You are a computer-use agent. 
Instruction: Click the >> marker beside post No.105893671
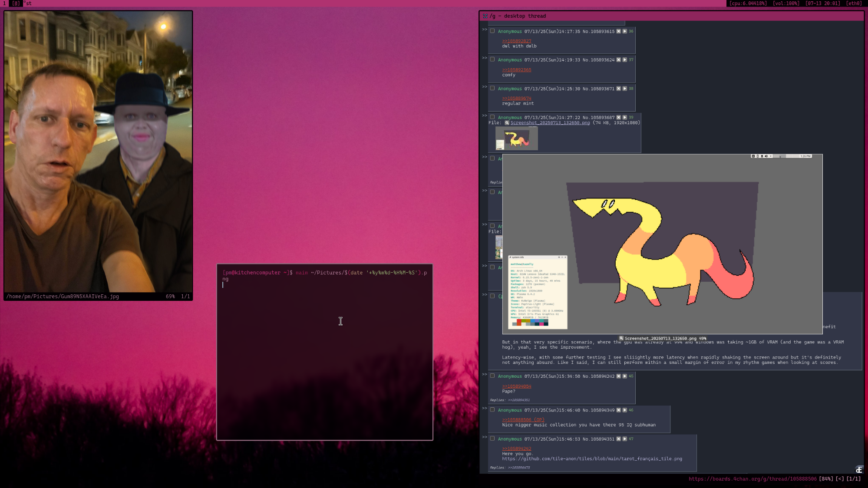485,87
